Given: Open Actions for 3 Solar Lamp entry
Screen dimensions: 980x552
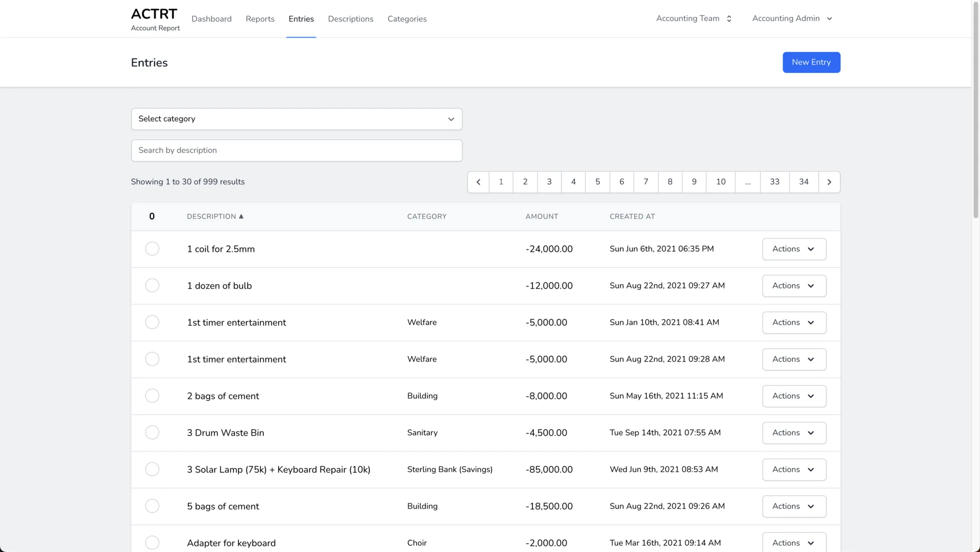Looking at the screenshot, I should (x=794, y=470).
